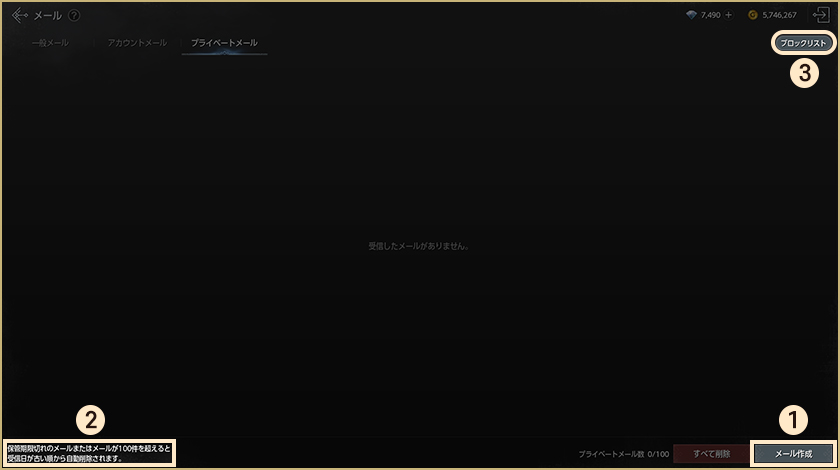Image resolution: width=840 pixels, height=470 pixels.
Task: Open the ブロックリスト button
Action: click(803, 44)
